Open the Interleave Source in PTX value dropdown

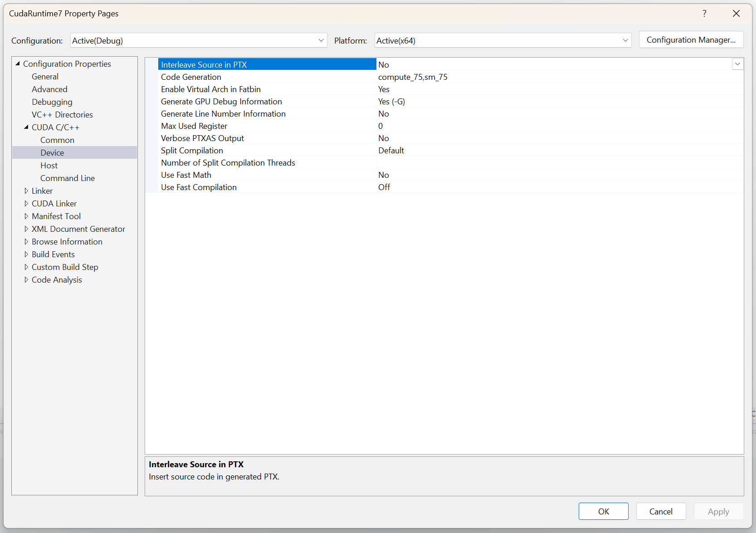[737, 64]
